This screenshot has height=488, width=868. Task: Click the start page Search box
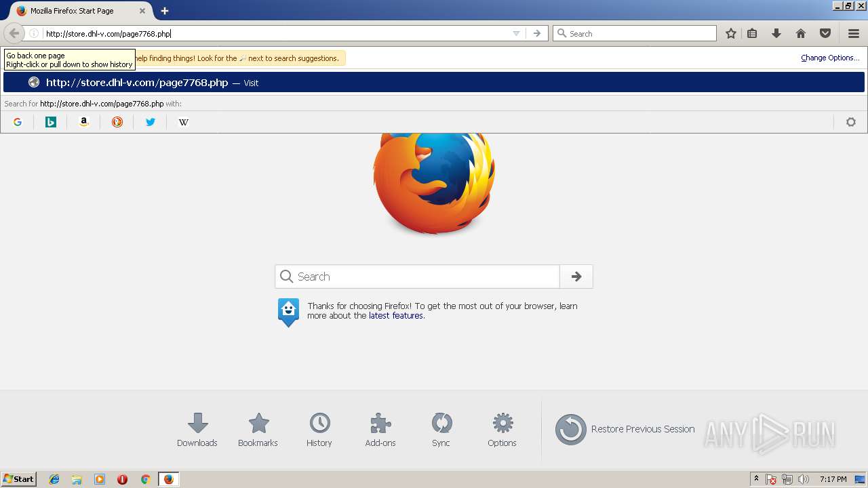point(417,277)
